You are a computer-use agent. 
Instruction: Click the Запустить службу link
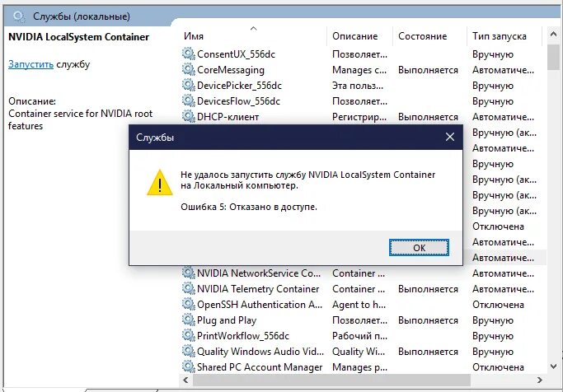click(x=30, y=64)
